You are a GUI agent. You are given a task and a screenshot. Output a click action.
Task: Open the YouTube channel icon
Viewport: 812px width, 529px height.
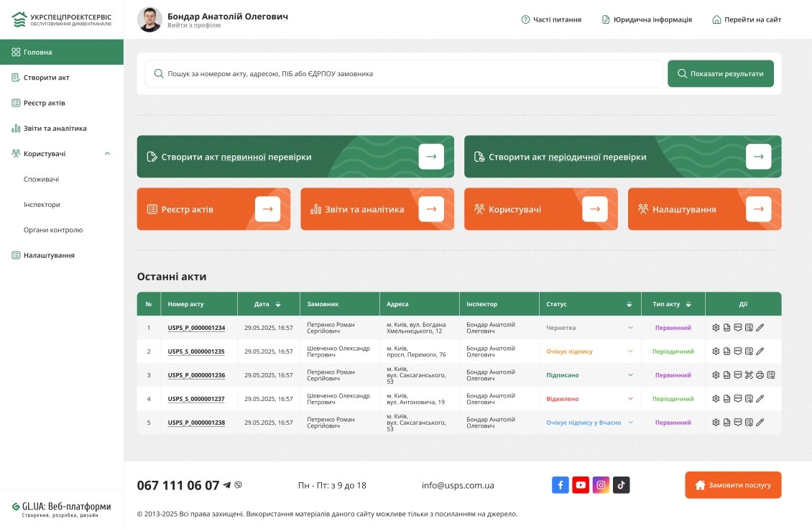click(x=581, y=485)
